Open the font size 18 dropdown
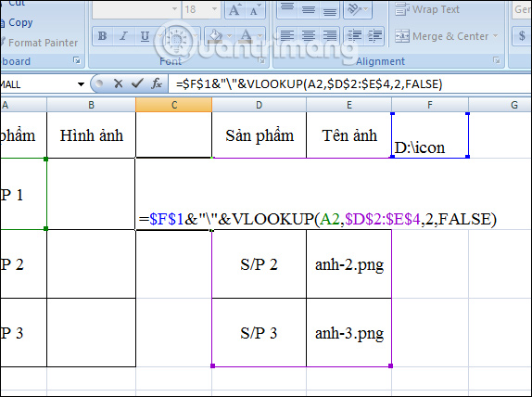This screenshot has width=532, height=397. tap(214, 9)
